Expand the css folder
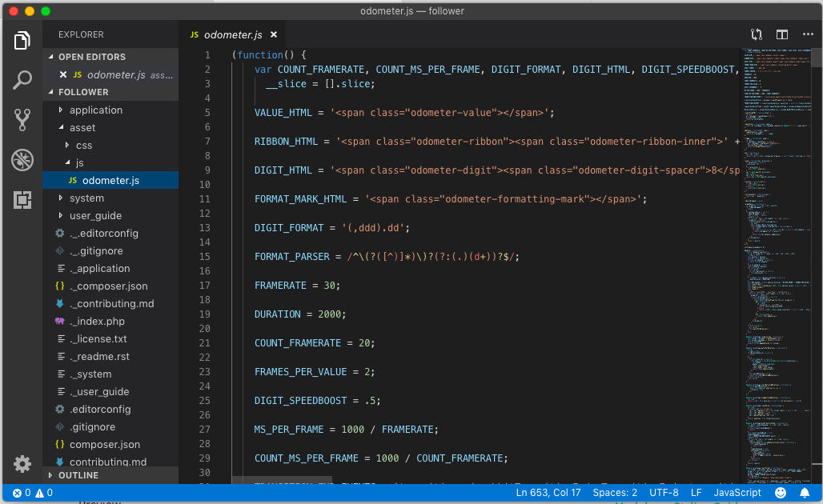Viewport: 823px width, 504px height. tap(110, 145)
